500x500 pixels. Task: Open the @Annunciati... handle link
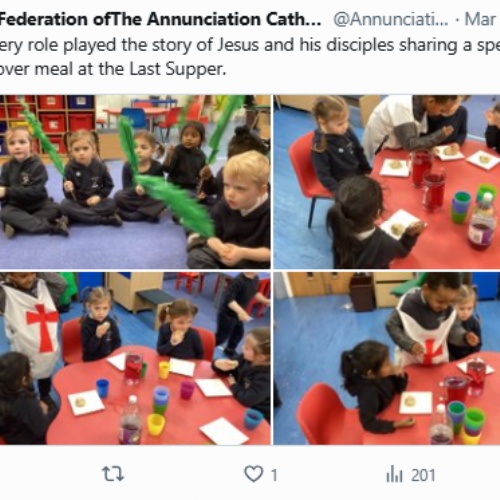(391, 19)
